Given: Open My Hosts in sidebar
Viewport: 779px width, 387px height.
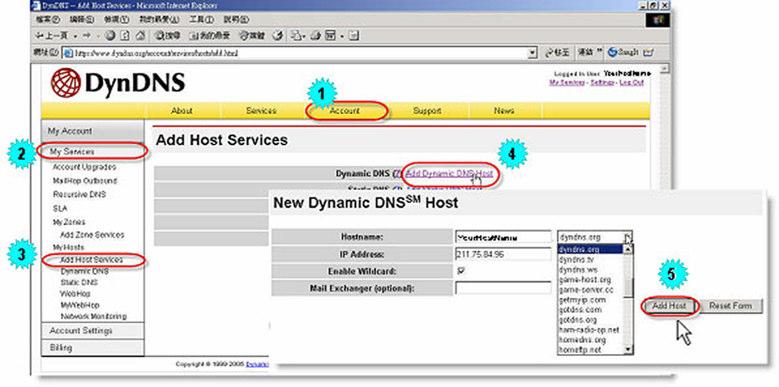Looking at the screenshot, I should pyautogui.click(x=68, y=247).
